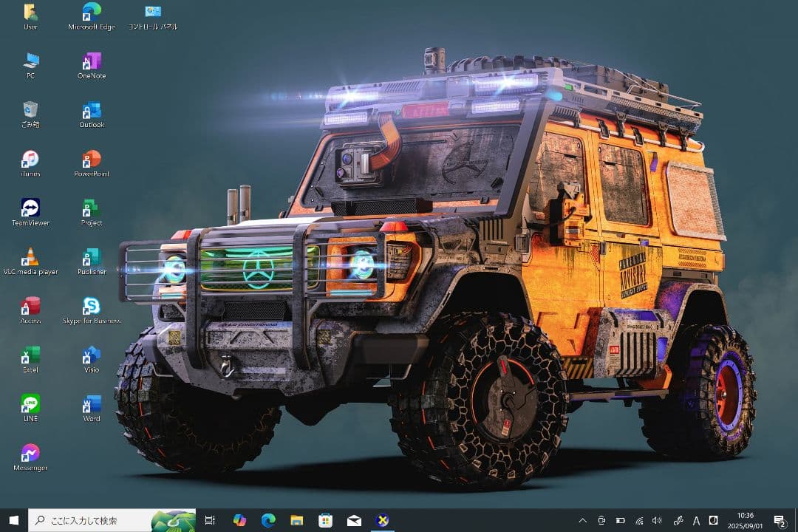
Task: Open the notification center
Action: [779, 520]
